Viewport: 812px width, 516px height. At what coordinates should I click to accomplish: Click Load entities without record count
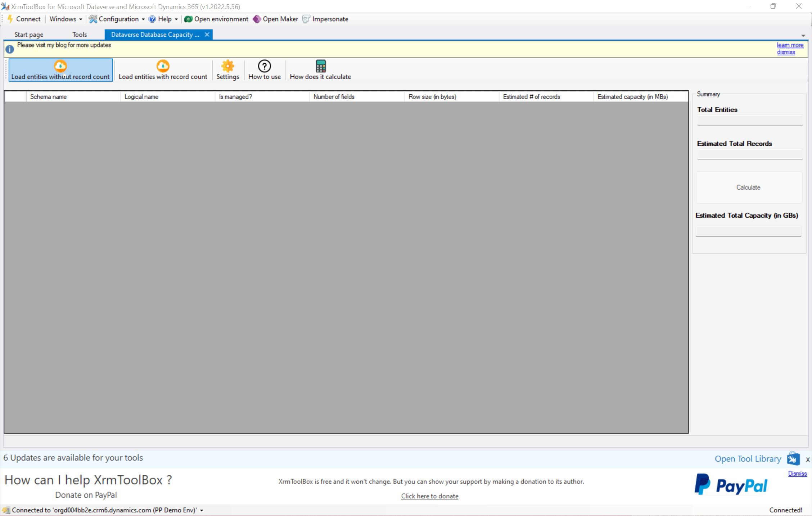pos(60,70)
